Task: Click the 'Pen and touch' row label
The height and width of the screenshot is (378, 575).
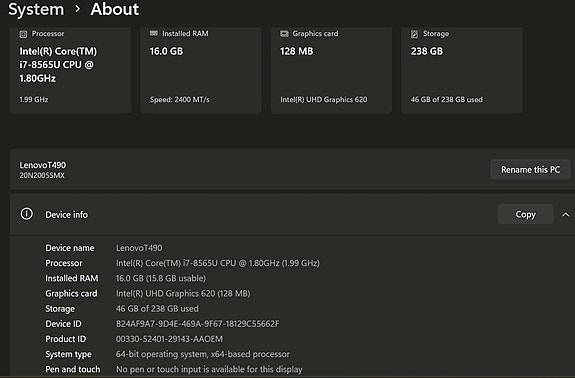Action: (73, 369)
